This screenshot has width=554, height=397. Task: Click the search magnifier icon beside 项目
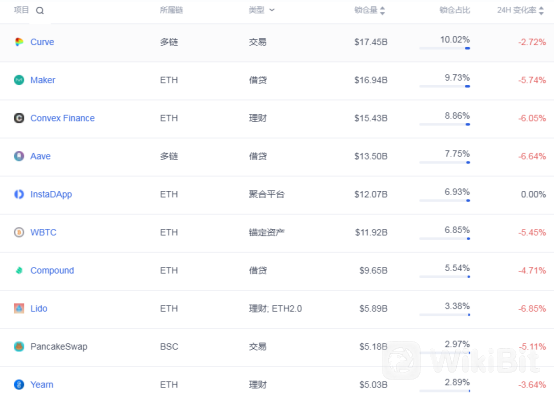40,11
